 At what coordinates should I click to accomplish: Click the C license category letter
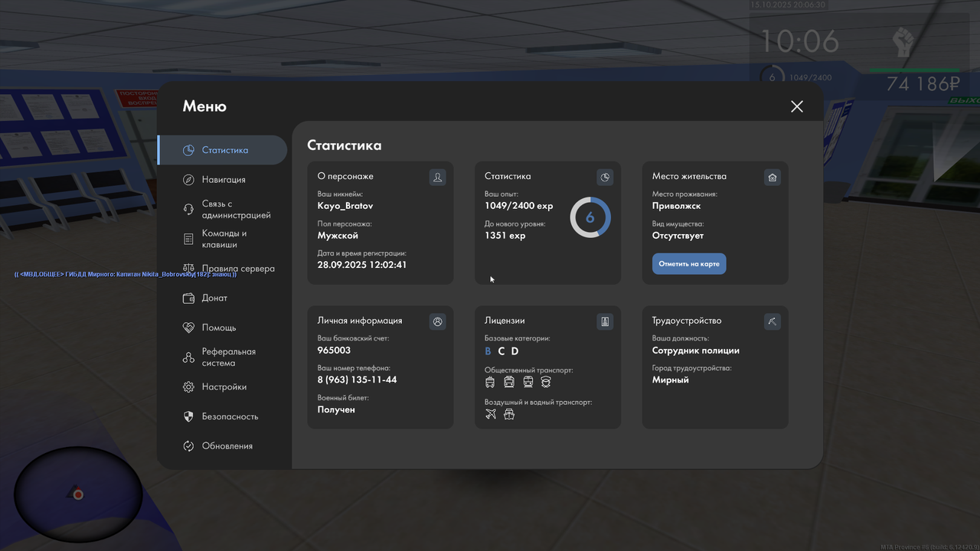[x=501, y=351]
